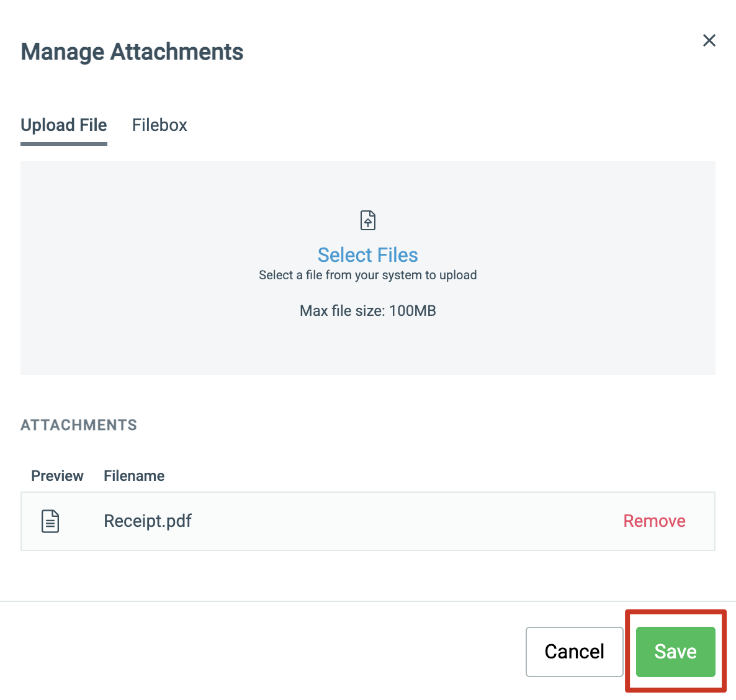The image size is (736, 700).
Task: Click the Receipt.pdf document preview icon
Action: [50, 521]
